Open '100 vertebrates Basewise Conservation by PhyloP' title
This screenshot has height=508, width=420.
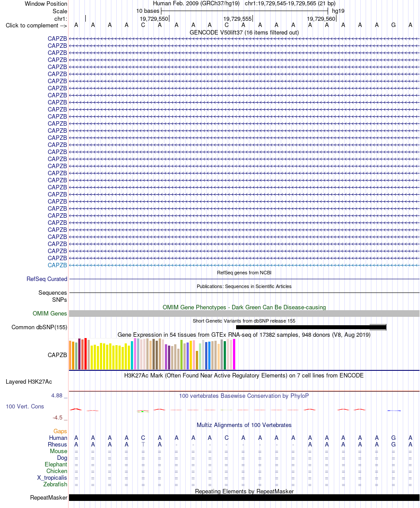tap(244, 396)
